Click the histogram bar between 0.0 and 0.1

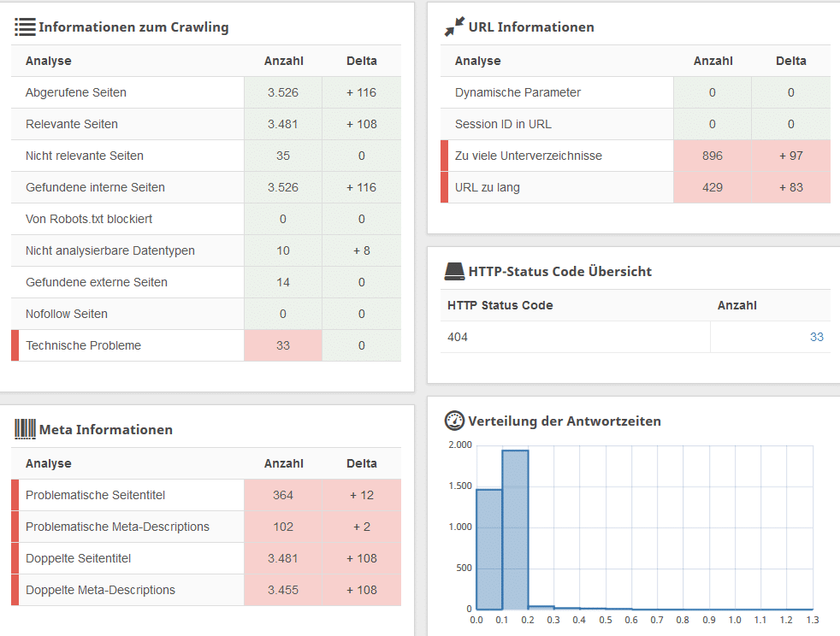(x=489, y=550)
